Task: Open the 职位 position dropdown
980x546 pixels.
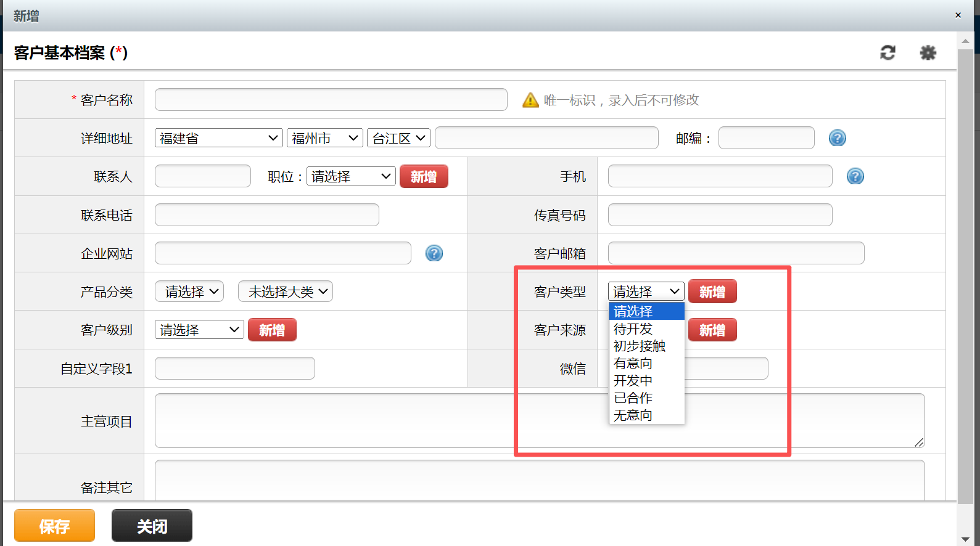Action: [350, 177]
